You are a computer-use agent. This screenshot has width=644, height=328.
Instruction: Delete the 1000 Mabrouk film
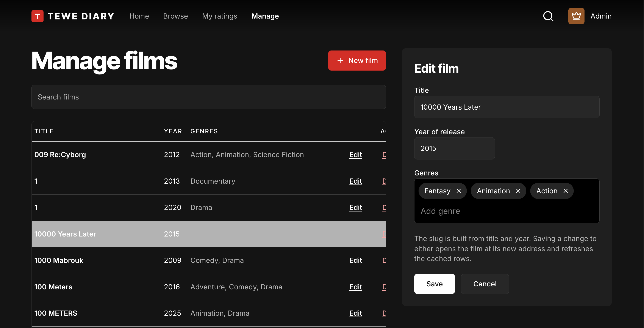(384, 260)
